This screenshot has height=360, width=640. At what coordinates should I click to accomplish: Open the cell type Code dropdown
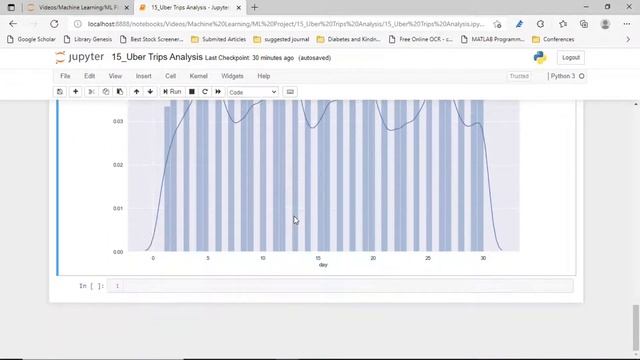(x=253, y=92)
